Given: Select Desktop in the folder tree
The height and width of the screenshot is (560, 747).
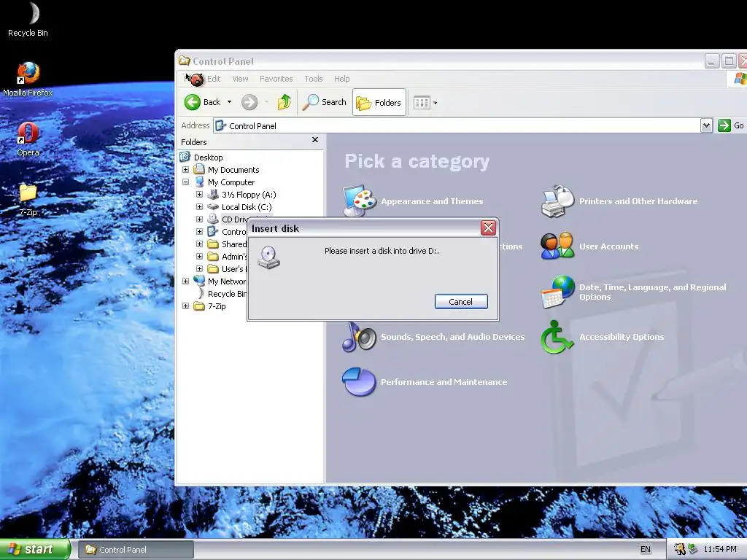Looking at the screenshot, I should click(x=208, y=157).
